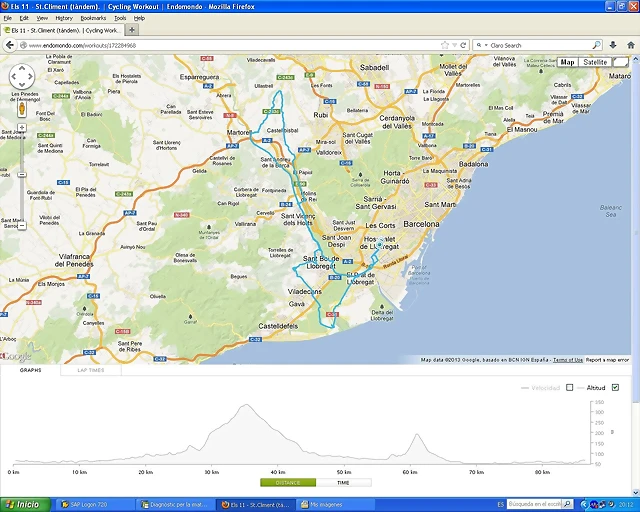
Task: Click the 30 km mark on the graph axis
Action: click(x=211, y=472)
